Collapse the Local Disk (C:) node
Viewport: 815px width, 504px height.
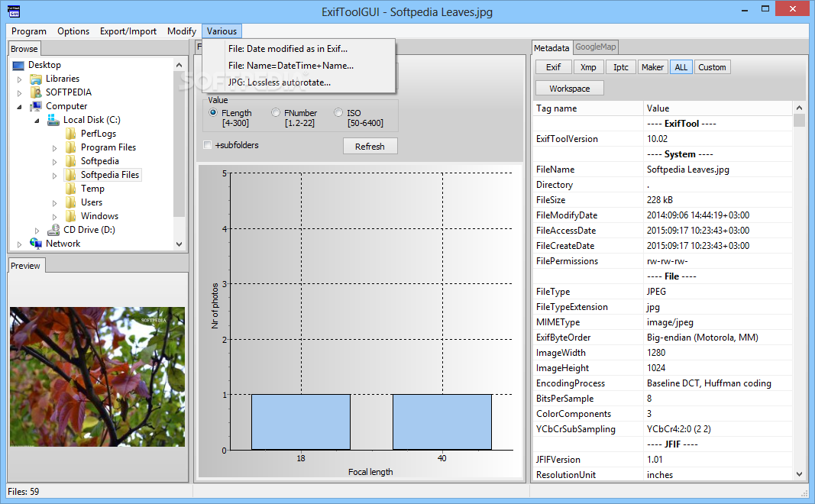click(x=37, y=121)
